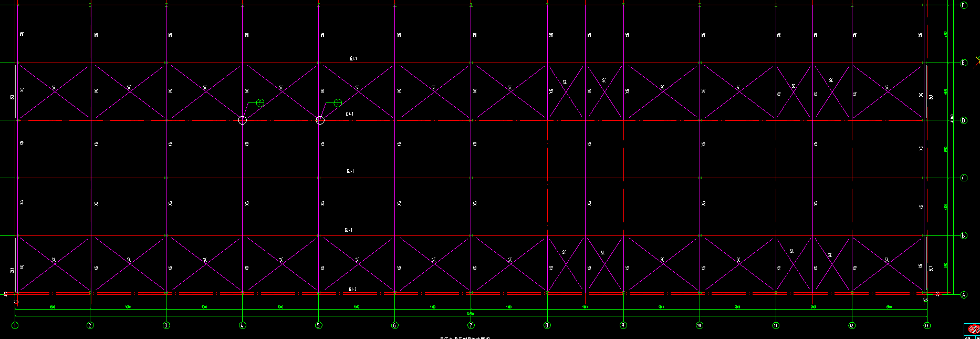Select grid axis bubble 9

(623, 325)
